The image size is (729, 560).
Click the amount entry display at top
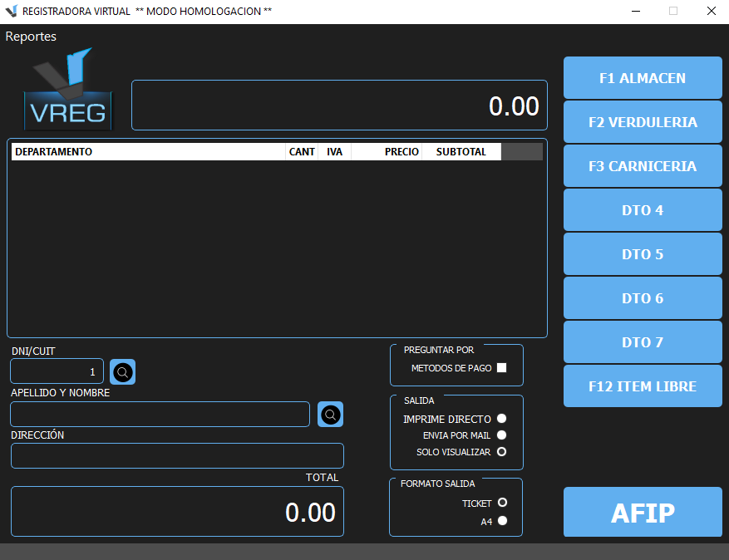[339, 105]
